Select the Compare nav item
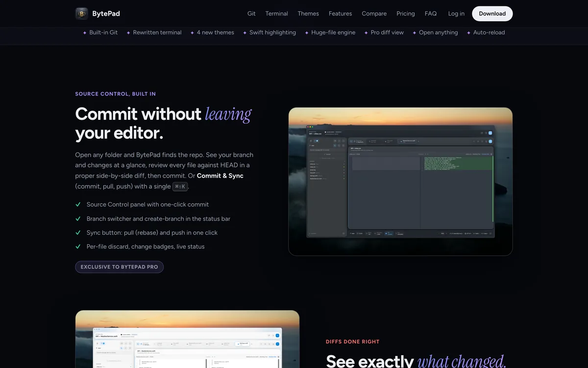 374,14
